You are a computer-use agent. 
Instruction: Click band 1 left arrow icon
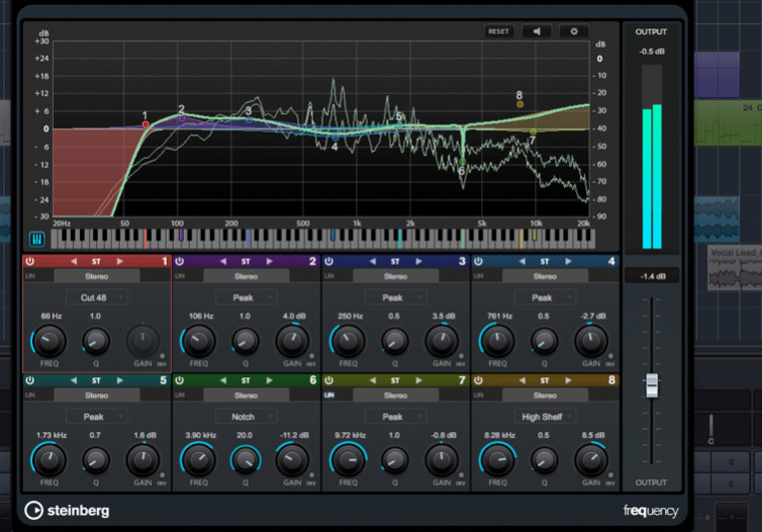click(x=74, y=262)
